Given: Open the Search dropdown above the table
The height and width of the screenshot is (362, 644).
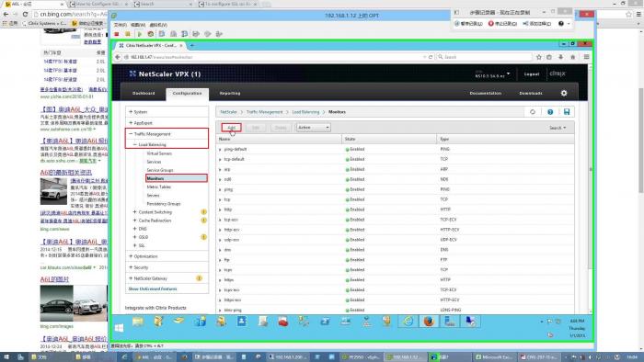Looking at the screenshot, I should point(558,128).
